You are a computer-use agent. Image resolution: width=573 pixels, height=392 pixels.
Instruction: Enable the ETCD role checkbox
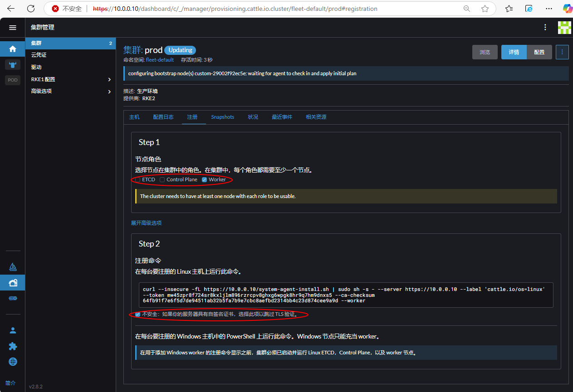138,180
